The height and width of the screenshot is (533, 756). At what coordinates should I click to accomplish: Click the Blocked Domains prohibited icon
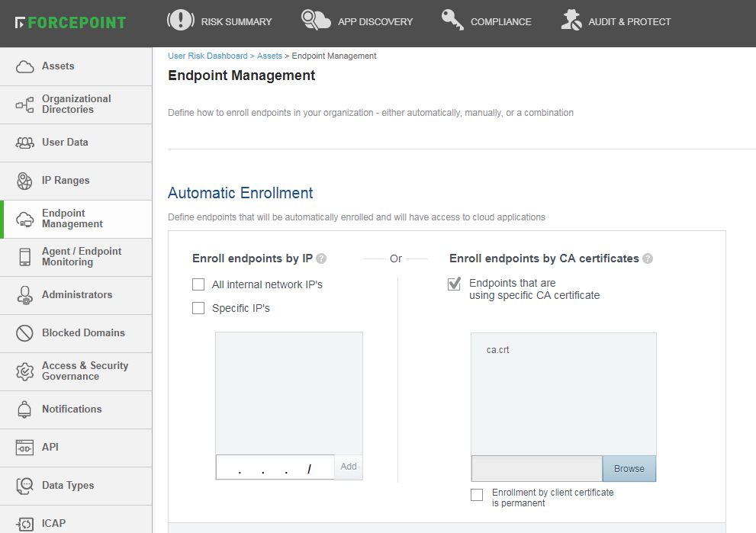tap(25, 333)
